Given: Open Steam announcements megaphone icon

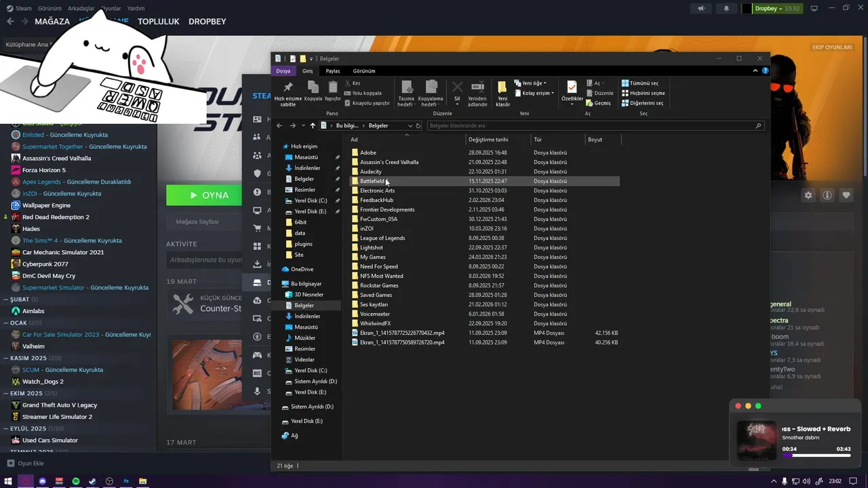Looking at the screenshot, I should point(701,8).
